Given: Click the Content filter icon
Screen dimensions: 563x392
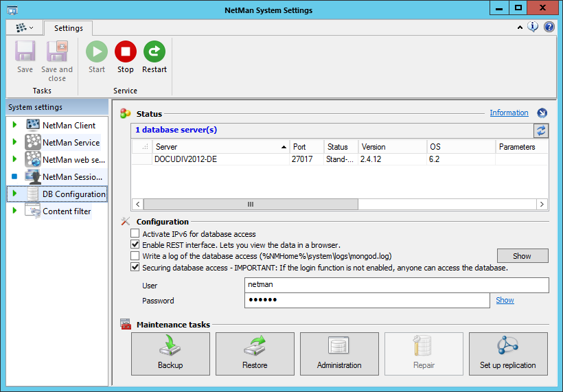Looking at the screenshot, I should 33,211.
